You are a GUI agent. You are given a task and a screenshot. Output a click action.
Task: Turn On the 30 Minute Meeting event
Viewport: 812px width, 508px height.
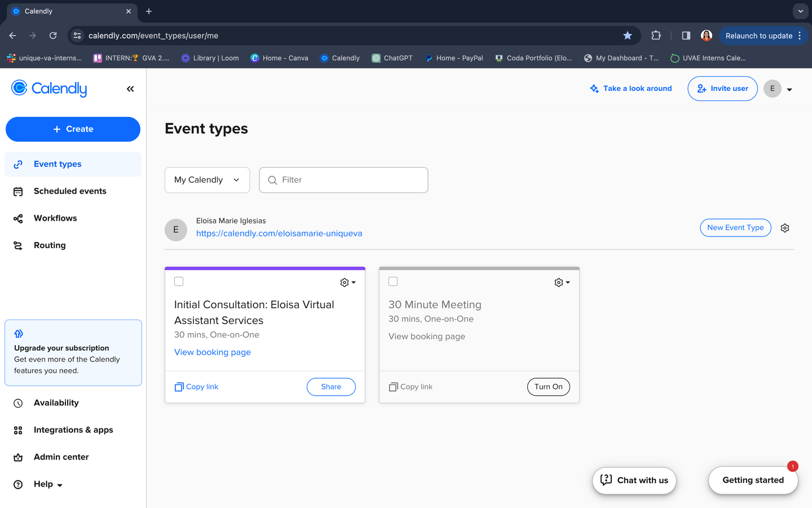(549, 387)
